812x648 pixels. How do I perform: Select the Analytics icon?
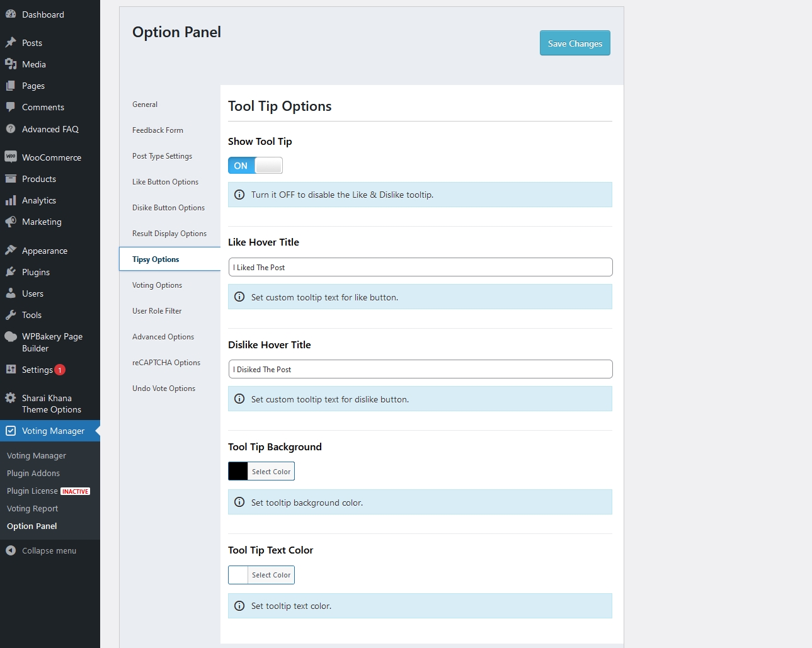pyautogui.click(x=11, y=200)
